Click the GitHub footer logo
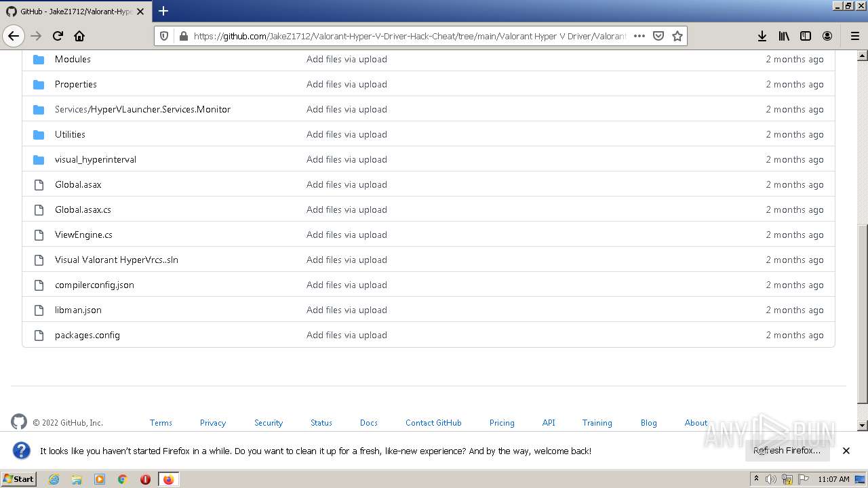Image resolution: width=868 pixels, height=488 pixels. point(19,422)
